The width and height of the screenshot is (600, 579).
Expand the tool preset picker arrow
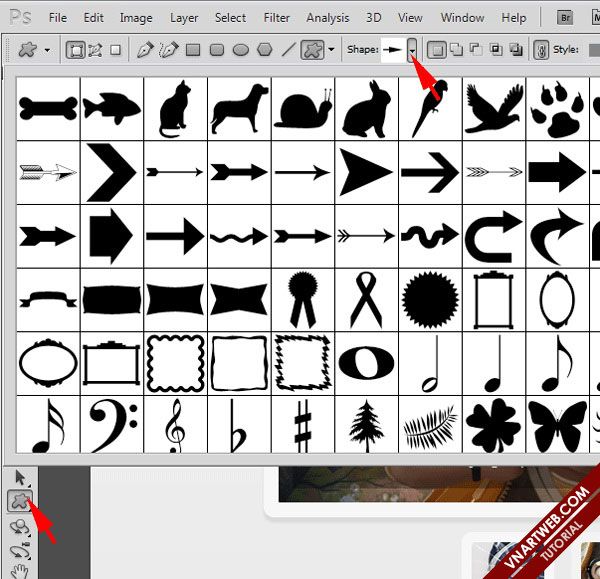[48, 49]
